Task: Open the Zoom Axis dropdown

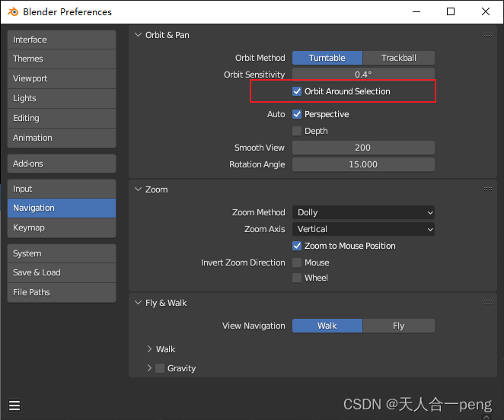Action: (363, 229)
